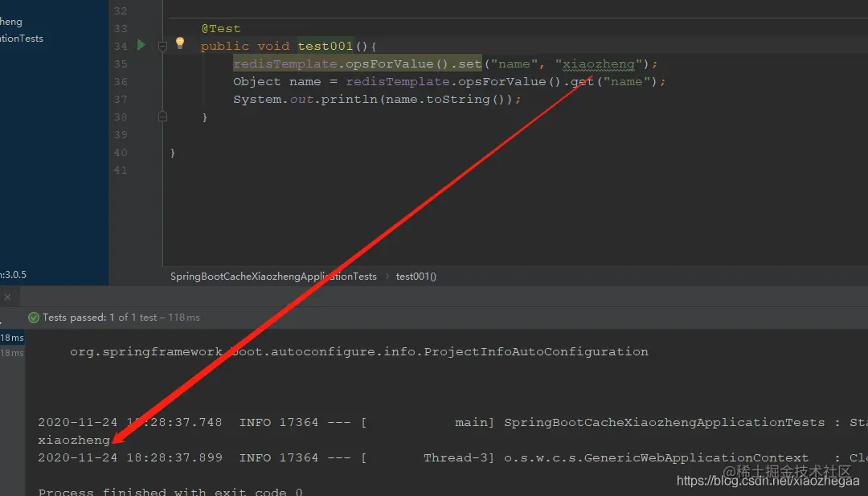Screen dimensions: 868x496
Task: Select SpringBootCacheXiaozhengApplicationTests breadcrumb
Action: (273, 277)
